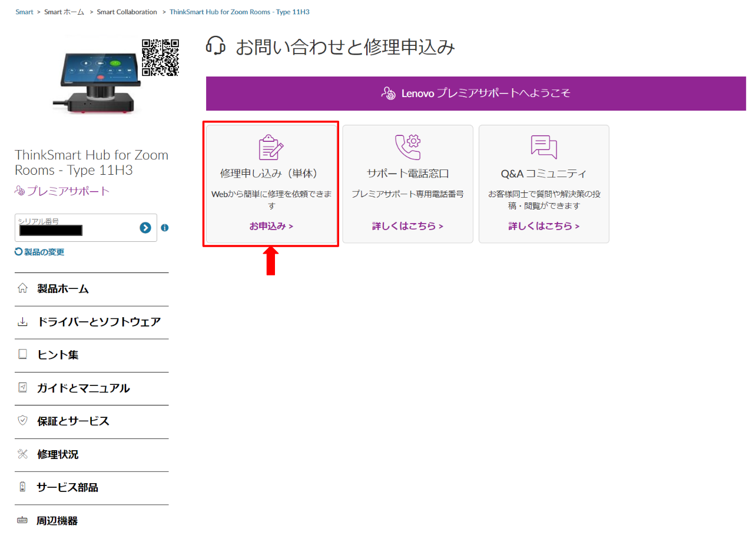Click the QR code image

pos(161,58)
